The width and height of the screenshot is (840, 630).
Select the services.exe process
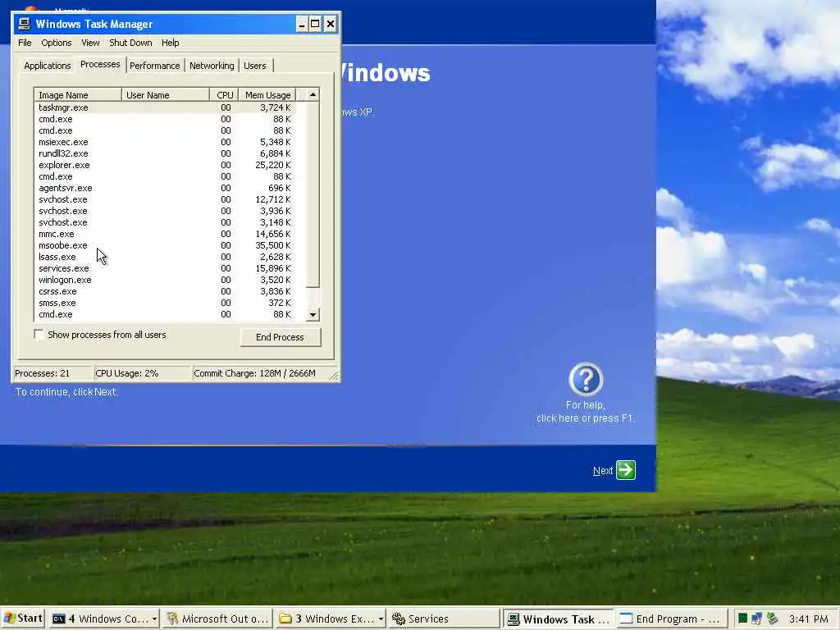click(x=165, y=268)
